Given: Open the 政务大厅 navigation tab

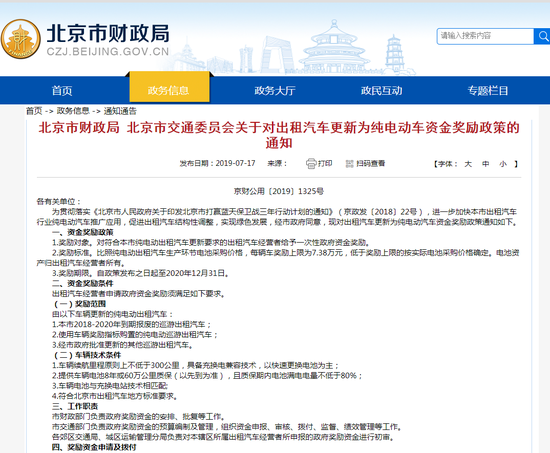Looking at the screenshot, I should click(x=275, y=91).
